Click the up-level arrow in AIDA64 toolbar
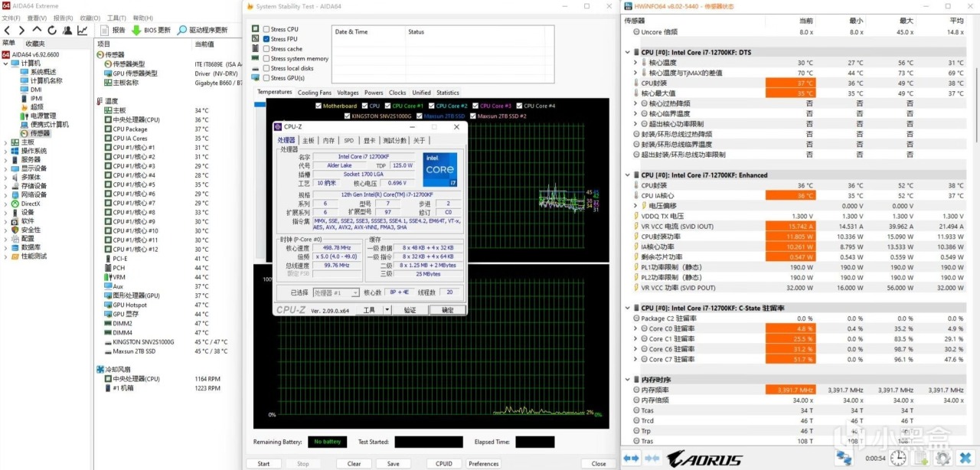This screenshot has height=470, width=980. [x=35, y=31]
